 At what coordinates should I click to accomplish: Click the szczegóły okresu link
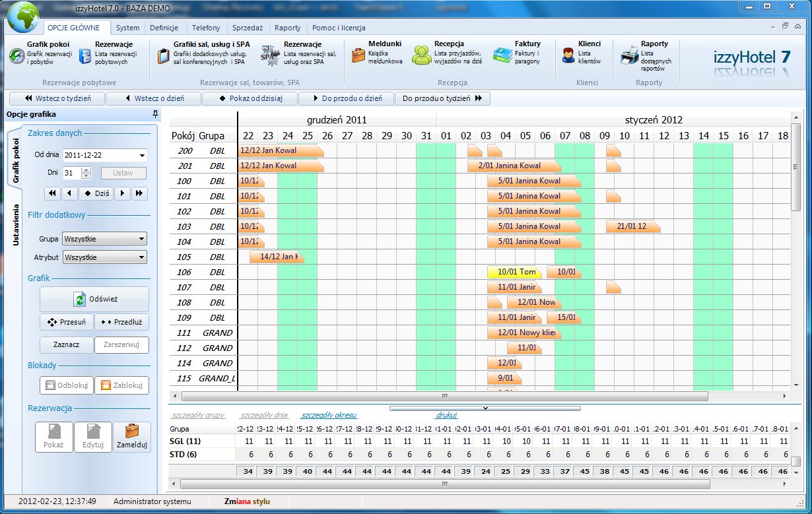click(x=328, y=416)
